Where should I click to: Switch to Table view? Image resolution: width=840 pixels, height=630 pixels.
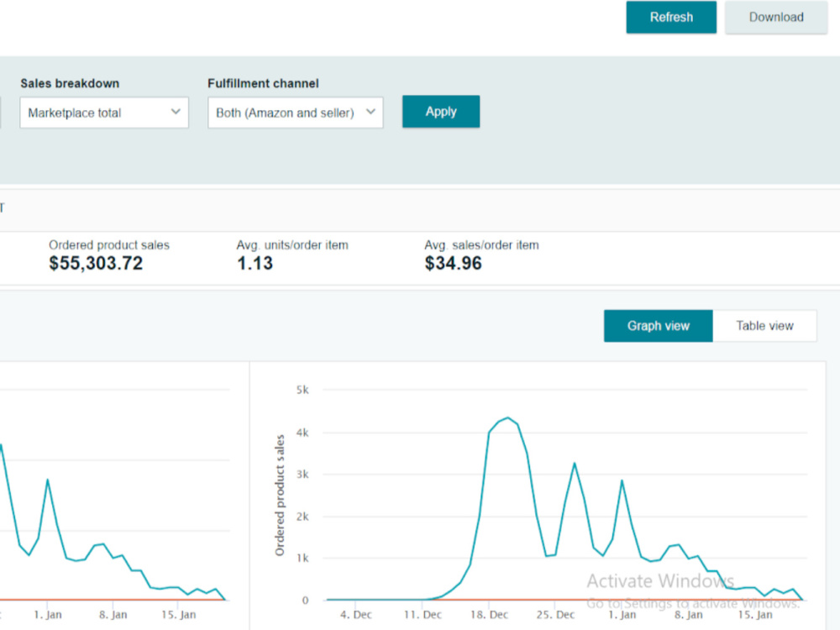[764, 326]
